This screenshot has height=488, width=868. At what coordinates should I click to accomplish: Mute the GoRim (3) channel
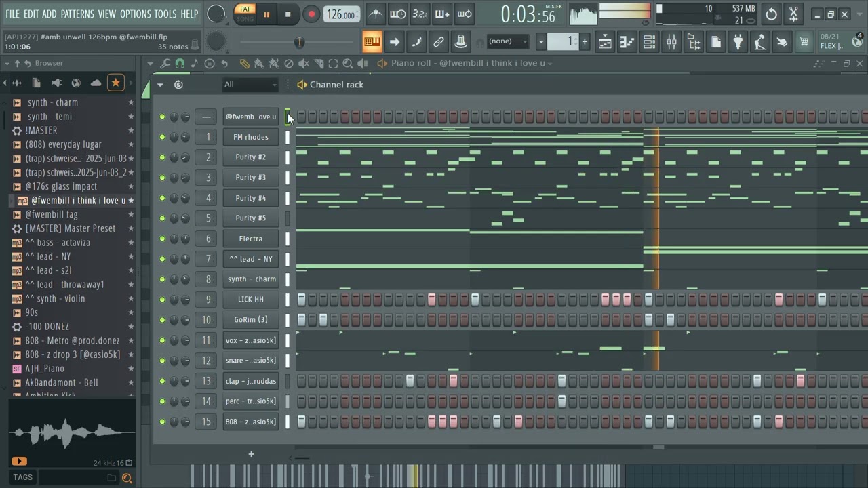pos(162,320)
